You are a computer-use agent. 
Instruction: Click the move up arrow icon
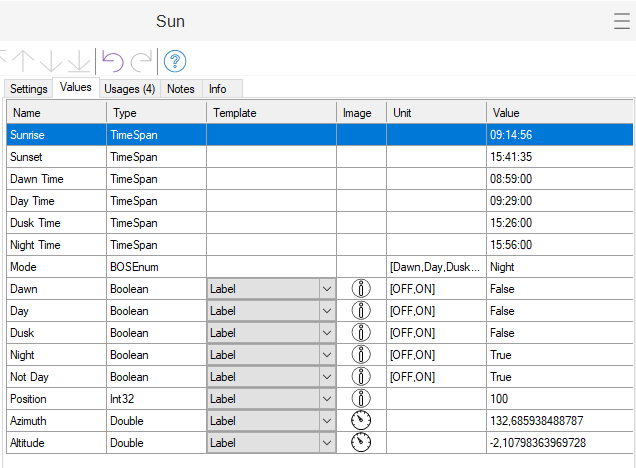(24, 61)
